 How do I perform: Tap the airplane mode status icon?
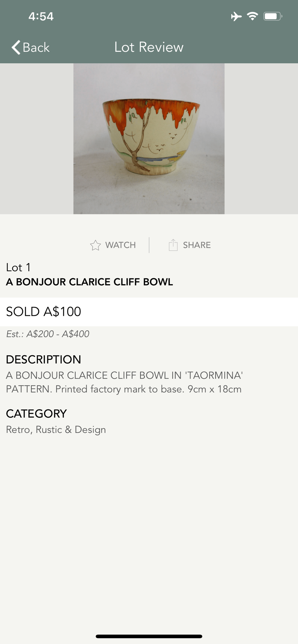pyautogui.click(x=236, y=16)
